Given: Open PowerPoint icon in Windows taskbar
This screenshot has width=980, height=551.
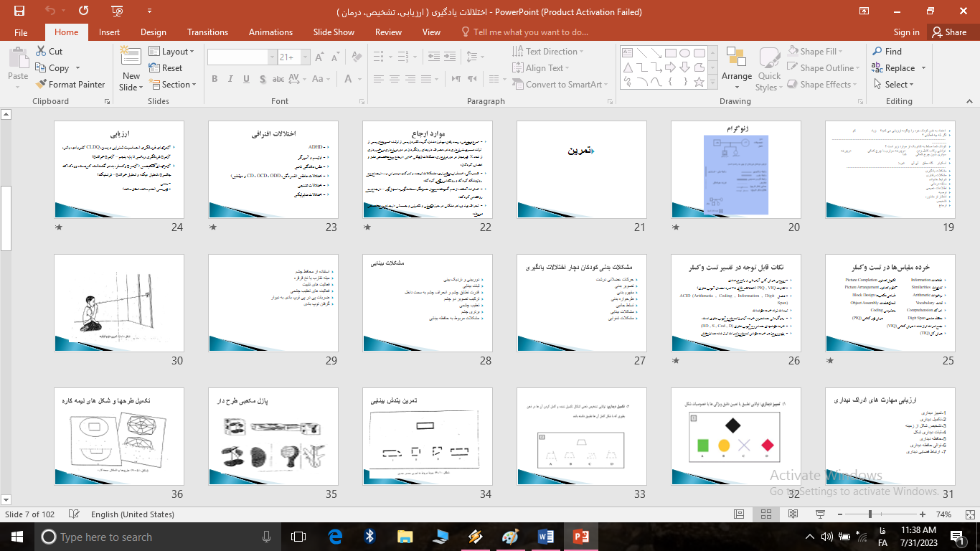Looking at the screenshot, I should coord(580,537).
